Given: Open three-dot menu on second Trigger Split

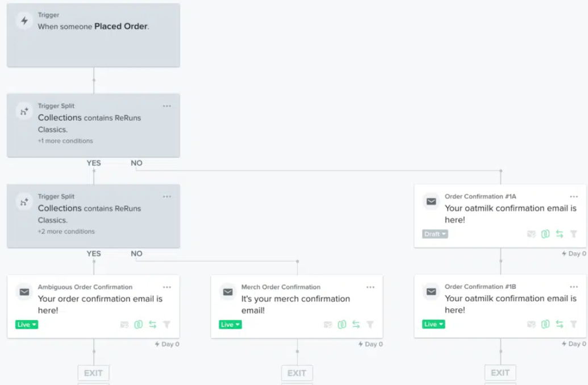Looking at the screenshot, I should [x=167, y=197].
